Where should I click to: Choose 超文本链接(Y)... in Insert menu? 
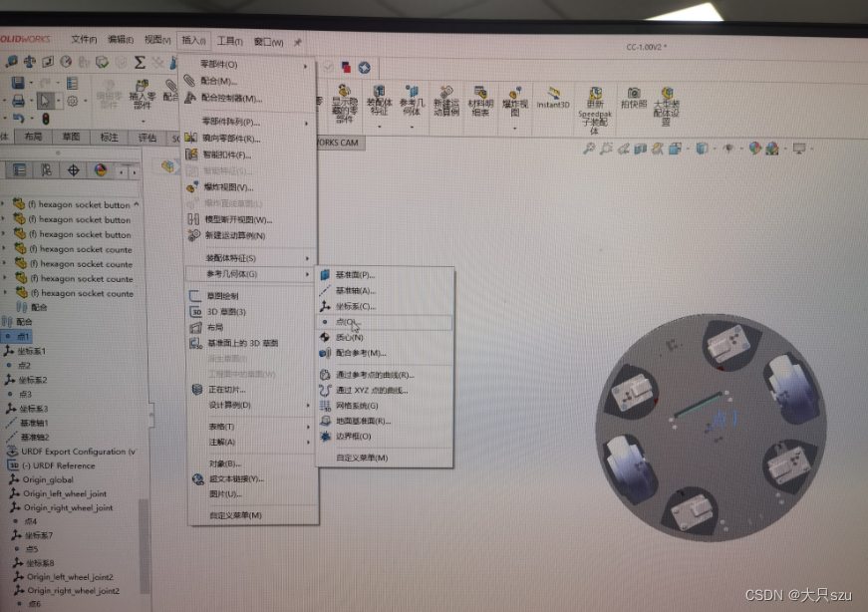click(252, 479)
